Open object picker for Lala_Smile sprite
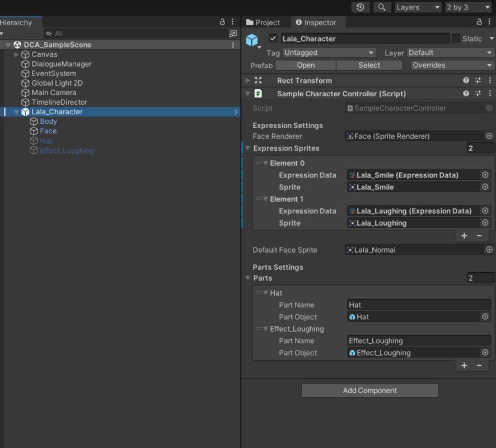496x448 pixels. click(485, 187)
